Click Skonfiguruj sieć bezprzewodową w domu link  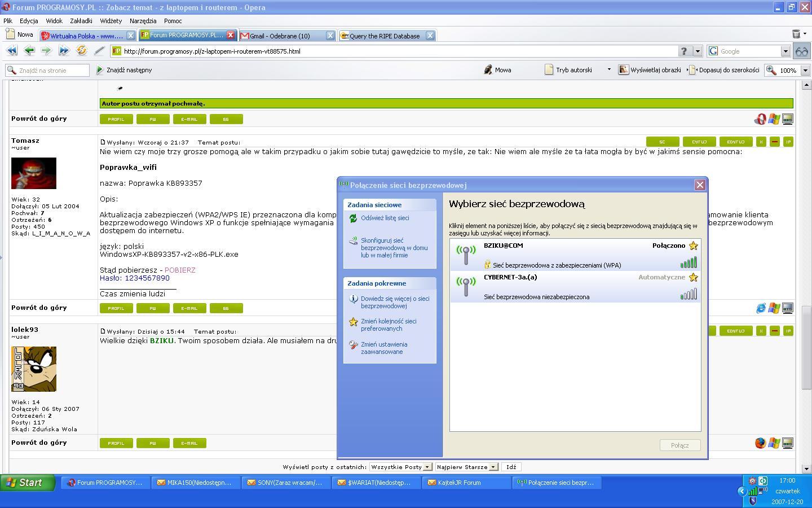(394, 248)
